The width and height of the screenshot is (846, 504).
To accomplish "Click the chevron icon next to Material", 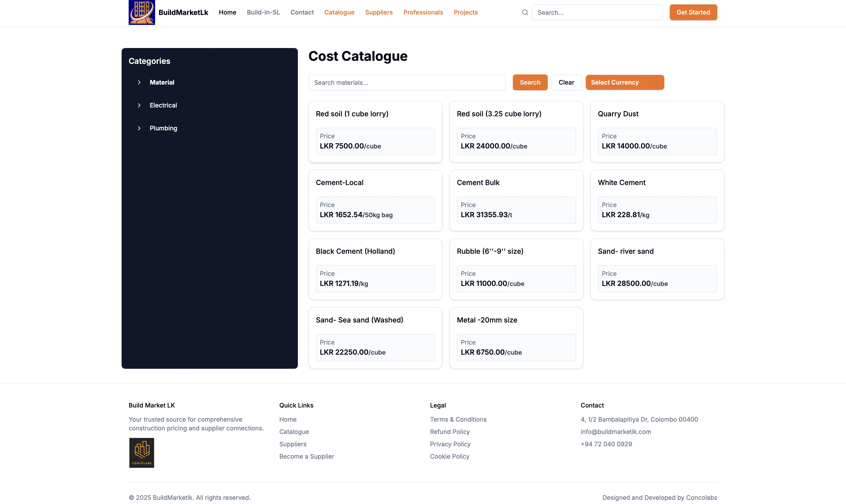I will point(139,82).
